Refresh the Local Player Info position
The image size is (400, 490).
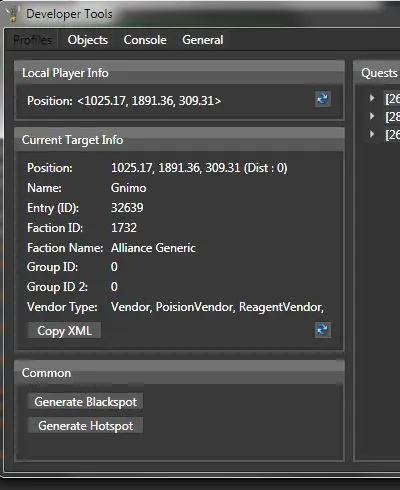click(323, 99)
